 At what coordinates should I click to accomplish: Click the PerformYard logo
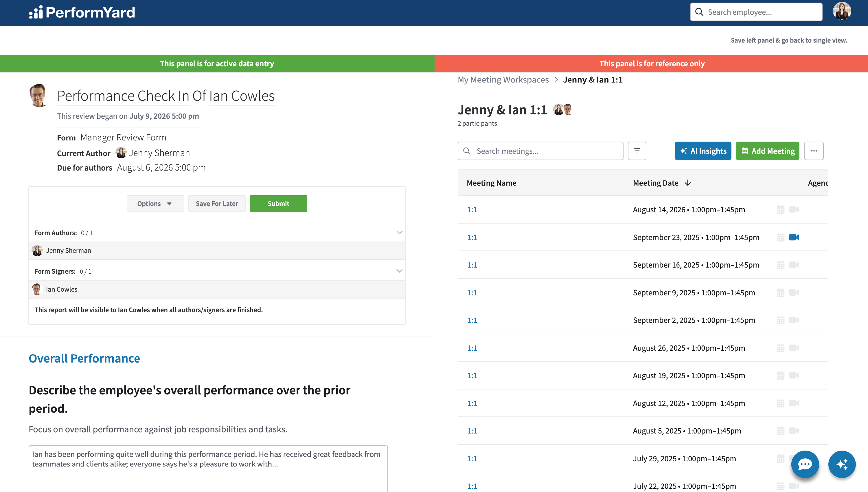coord(82,12)
